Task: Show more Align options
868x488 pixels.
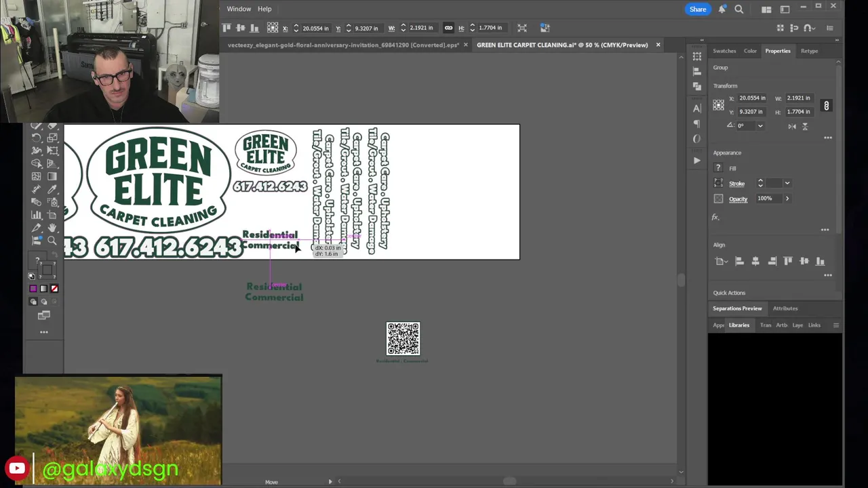Action: 828,275
